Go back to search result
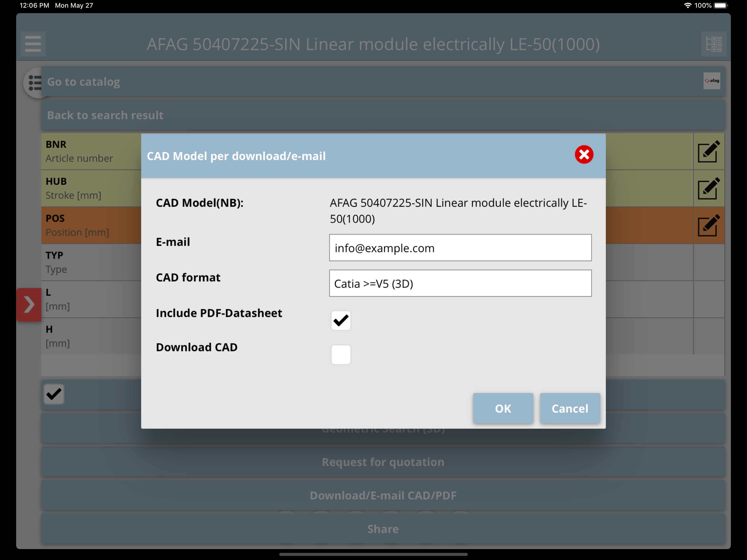 click(383, 115)
